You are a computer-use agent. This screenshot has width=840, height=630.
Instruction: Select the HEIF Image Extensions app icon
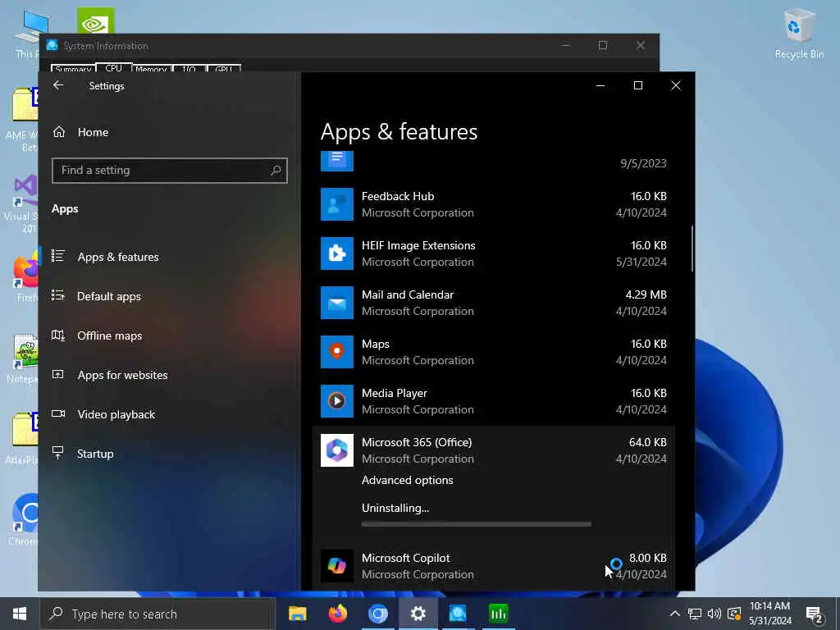coord(337,253)
